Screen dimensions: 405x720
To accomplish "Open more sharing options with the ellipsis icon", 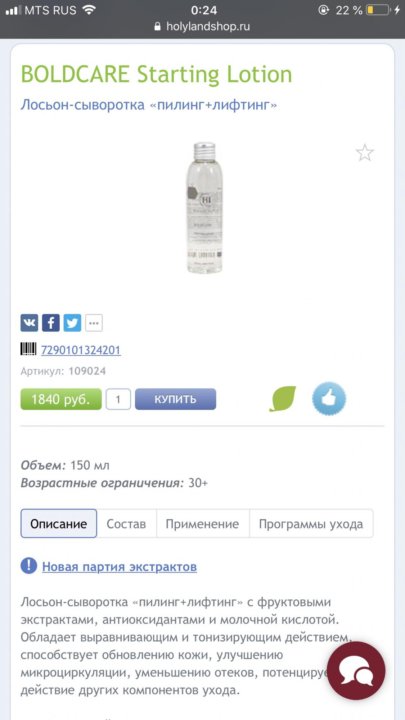I will pyautogui.click(x=94, y=323).
